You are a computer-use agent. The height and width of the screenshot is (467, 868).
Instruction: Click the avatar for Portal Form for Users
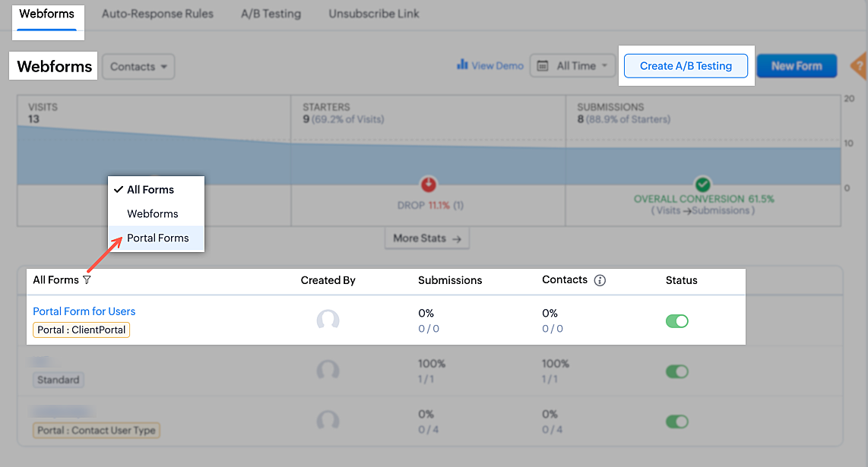point(328,320)
